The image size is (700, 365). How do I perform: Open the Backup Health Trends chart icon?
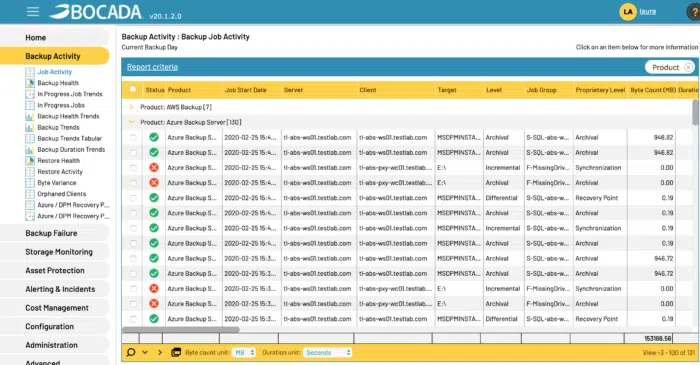click(30, 116)
